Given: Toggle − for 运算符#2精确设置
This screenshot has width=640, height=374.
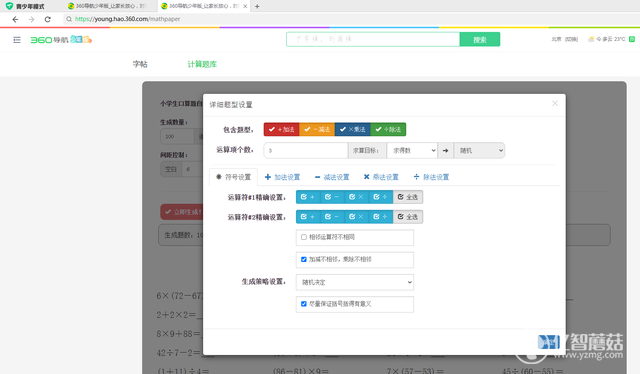Looking at the screenshot, I should click(x=332, y=217).
